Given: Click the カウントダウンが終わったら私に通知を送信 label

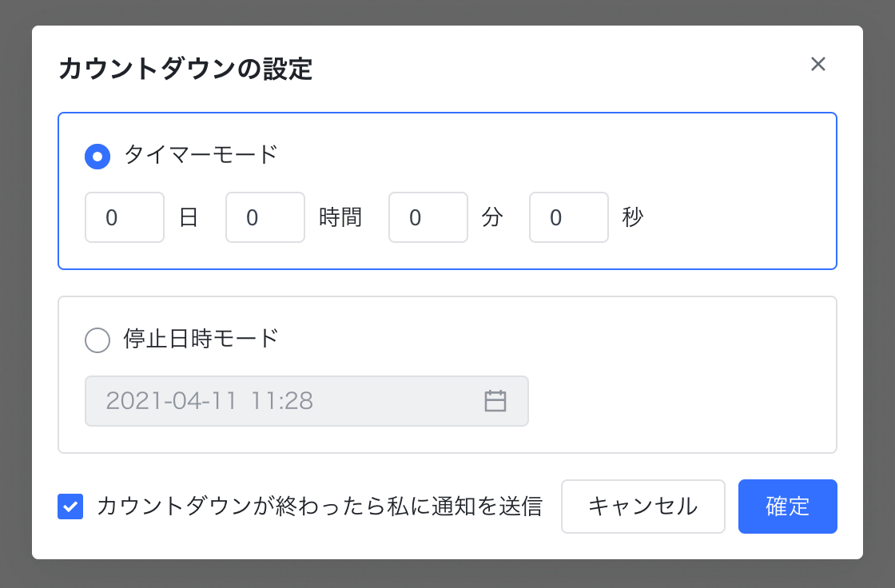Looking at the screenshot, I should 319,507.
